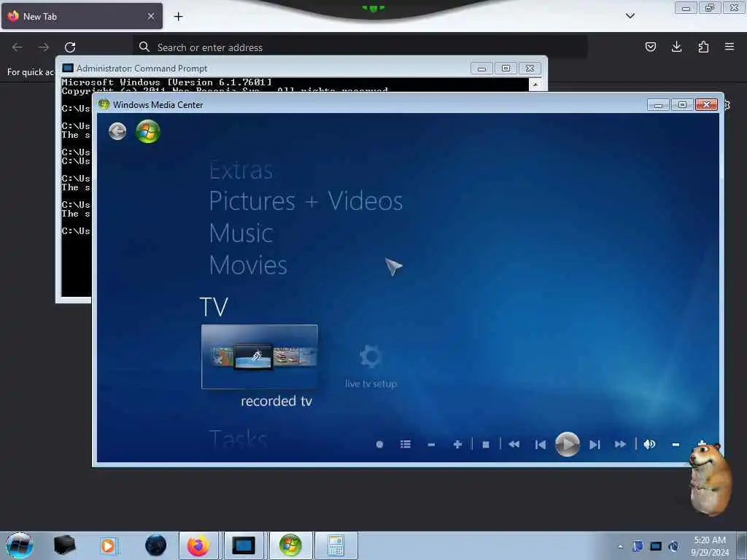Image resolution: width=747 pixels, height=560 pixels.
Task: Click the record button in Media Center
Action: [379, 444]
